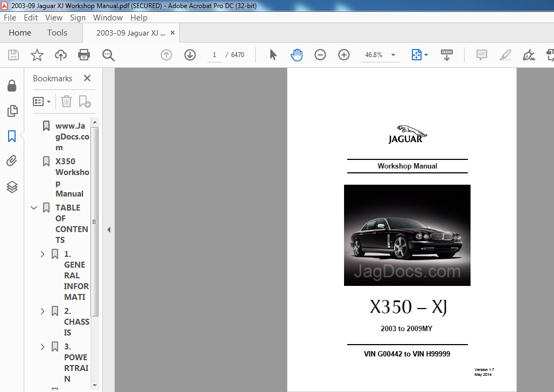
Task: Click the 46.8% zoom value field
Action: pyautogui.click(x=374, y=55)
